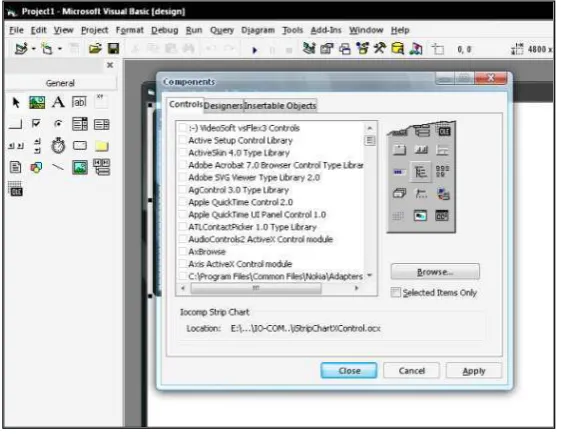The height and width of the screenshot is (434, 561).
Task: Enable ATLContactPicker 1.0 Type Library checkbox
Action: coord(182,227)
